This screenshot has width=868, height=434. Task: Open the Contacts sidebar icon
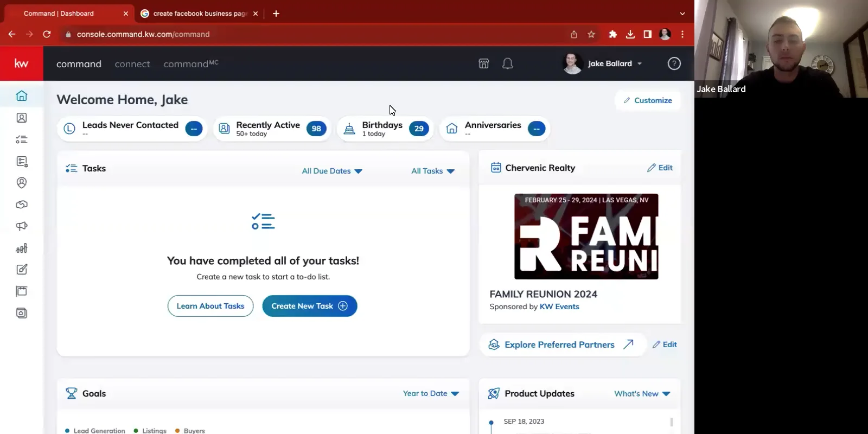tap(22, 118)
